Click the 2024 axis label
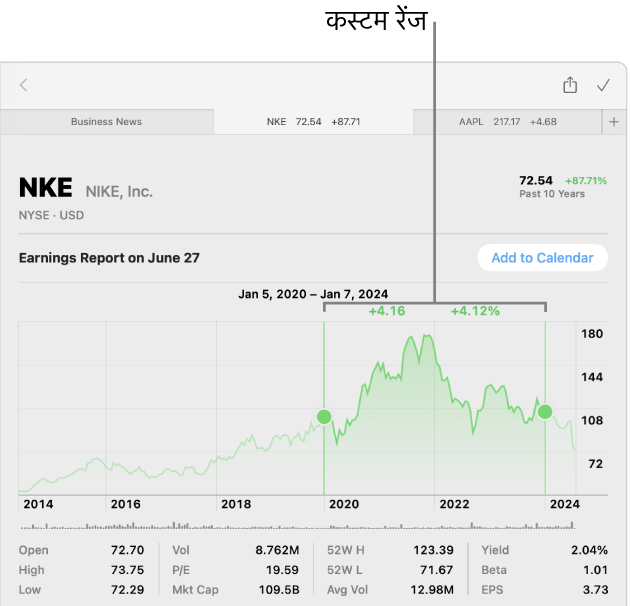 [565, 504]
